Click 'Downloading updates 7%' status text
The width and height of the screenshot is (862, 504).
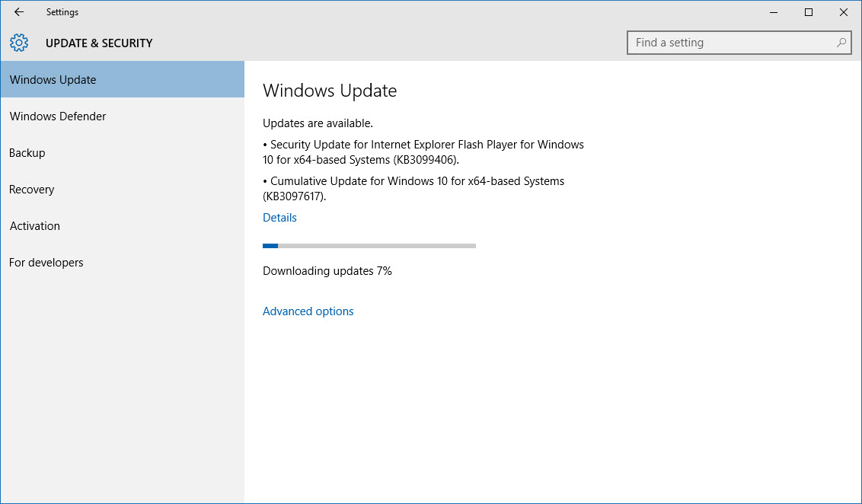point(327,271)
